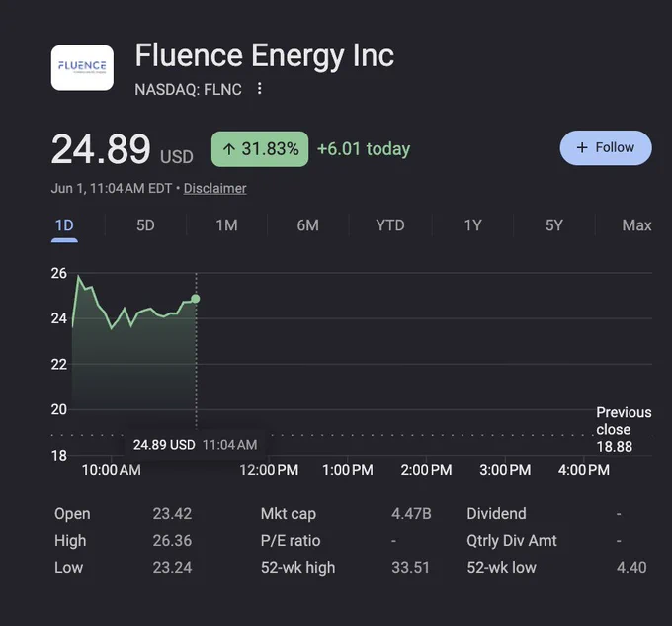
Task: Click the +6.01 today change text
Action: 364,149
